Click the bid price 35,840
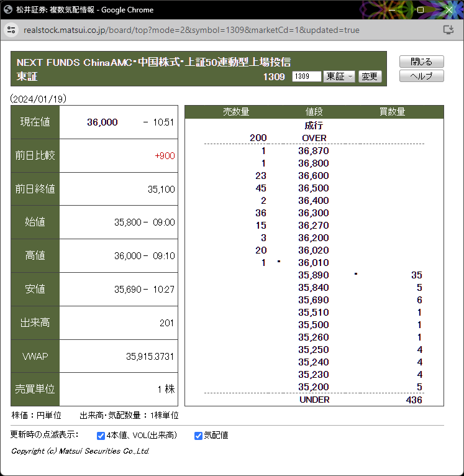464x476 pixels. 314,288
